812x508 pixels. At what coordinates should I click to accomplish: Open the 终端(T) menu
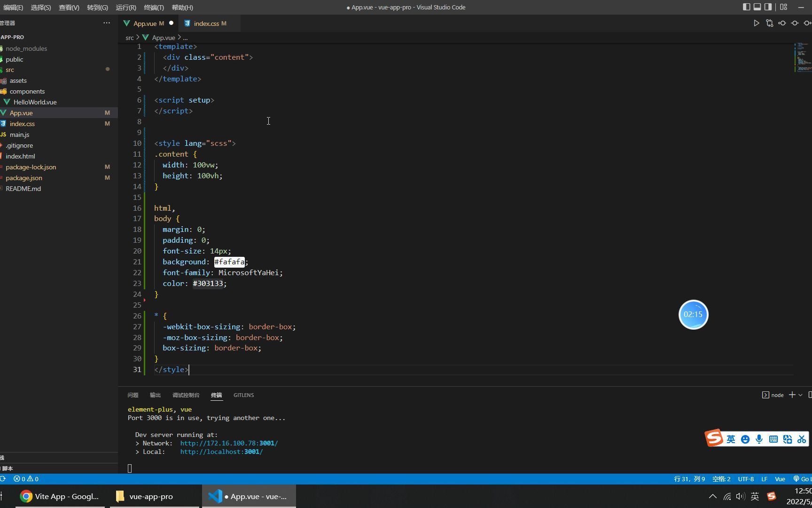(x=154, y=8)
